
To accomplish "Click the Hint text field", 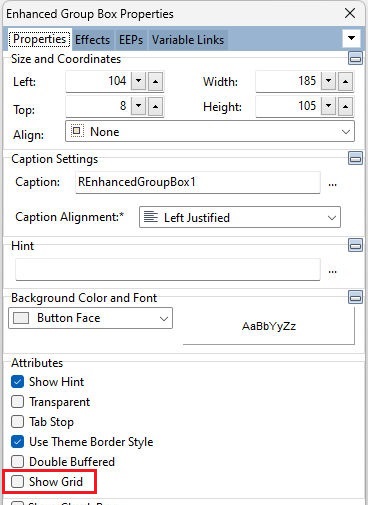I will click(x=168, y=269).
